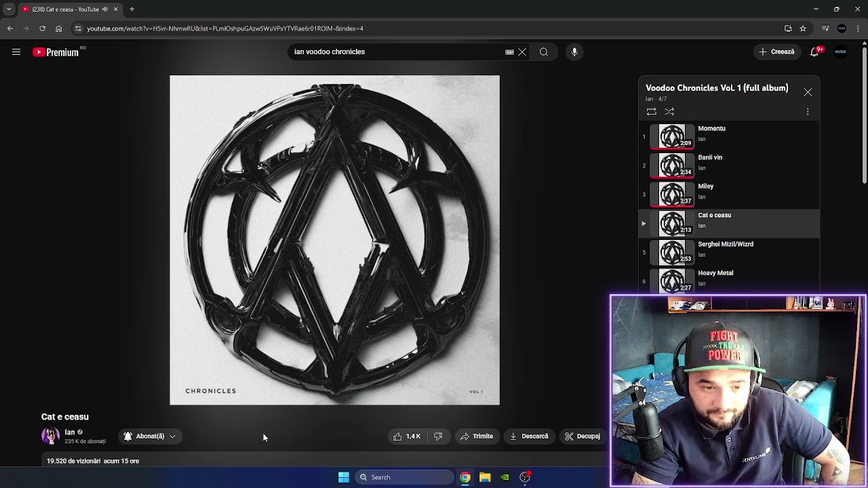Screen dimensions: 868x488
Task: Toggle playlist shuffle
Action: click(669, 112)
